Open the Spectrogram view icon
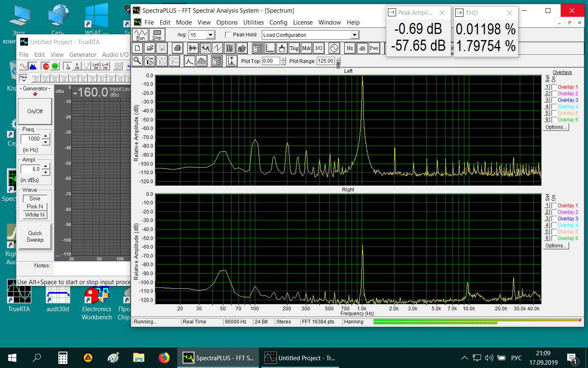Screen dimensions: 588x368 point(229,48)
